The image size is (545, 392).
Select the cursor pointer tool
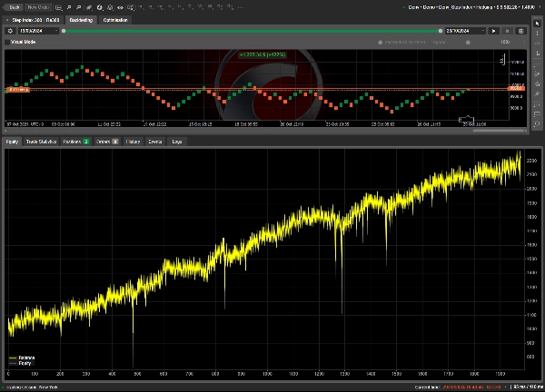tap(538, 24)
